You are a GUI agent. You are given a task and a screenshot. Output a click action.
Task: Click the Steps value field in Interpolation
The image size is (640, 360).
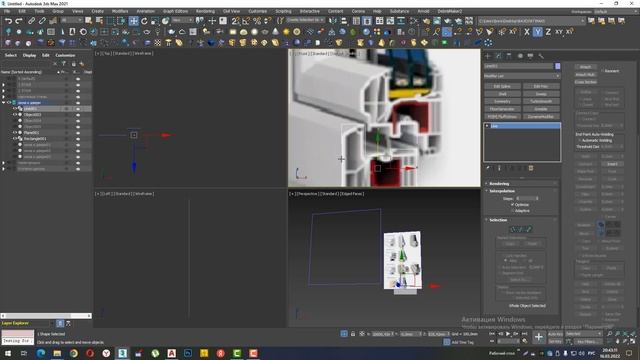click(526, 198)
